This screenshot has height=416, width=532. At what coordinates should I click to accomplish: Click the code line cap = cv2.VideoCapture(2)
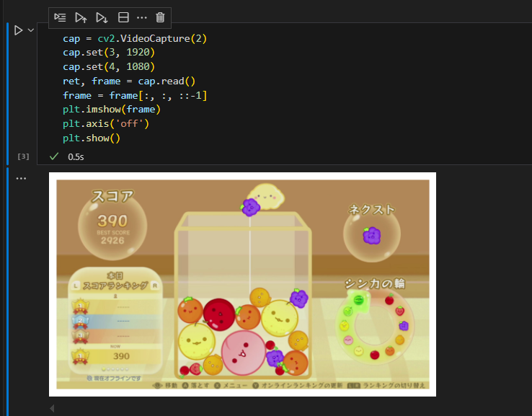click(x=135, y=38)
